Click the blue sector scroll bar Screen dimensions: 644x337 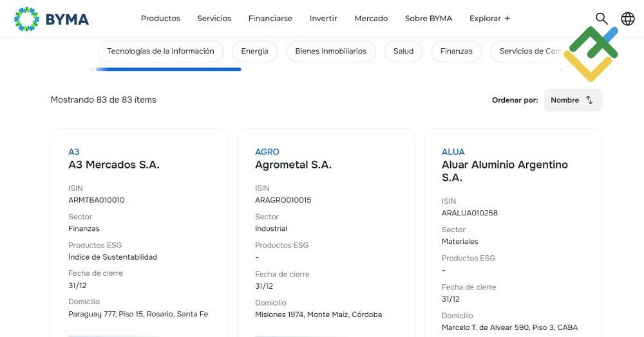pos(168,69)
